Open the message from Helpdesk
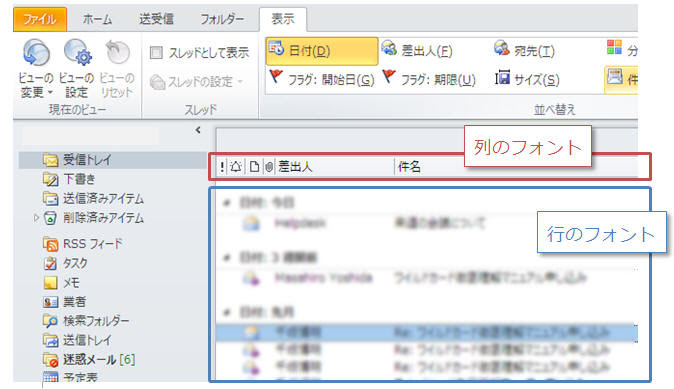This screenshot has height=389, width=674. click(x=426, y=223)
